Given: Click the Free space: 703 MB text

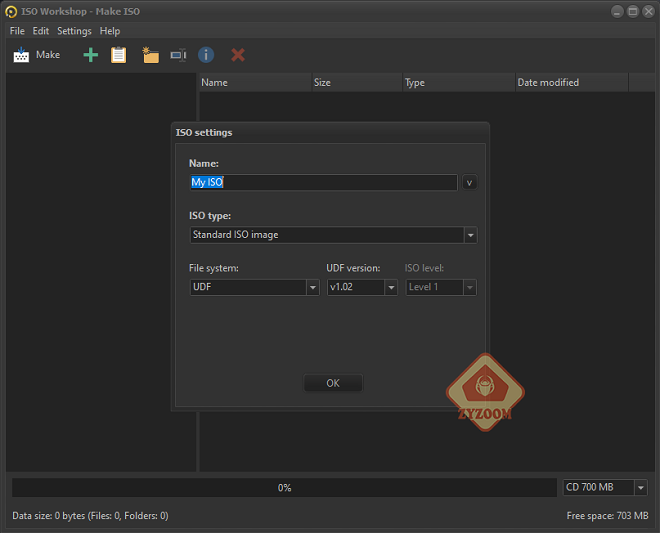Looking at the screenshot, I should [x=607, y=516].
